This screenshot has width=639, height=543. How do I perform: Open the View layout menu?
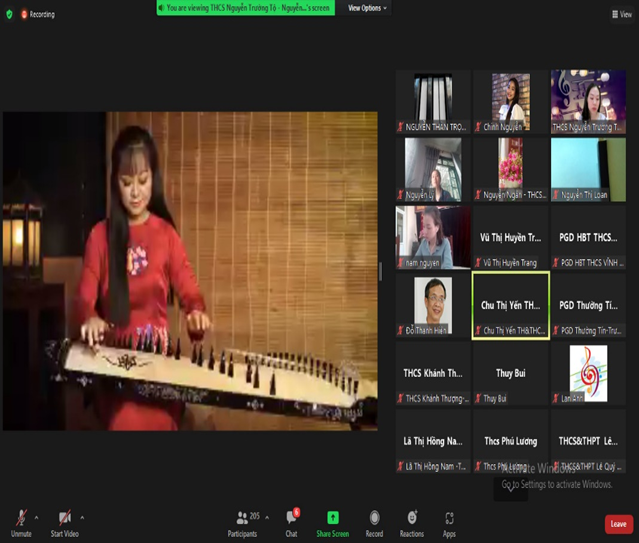(620, 14)
